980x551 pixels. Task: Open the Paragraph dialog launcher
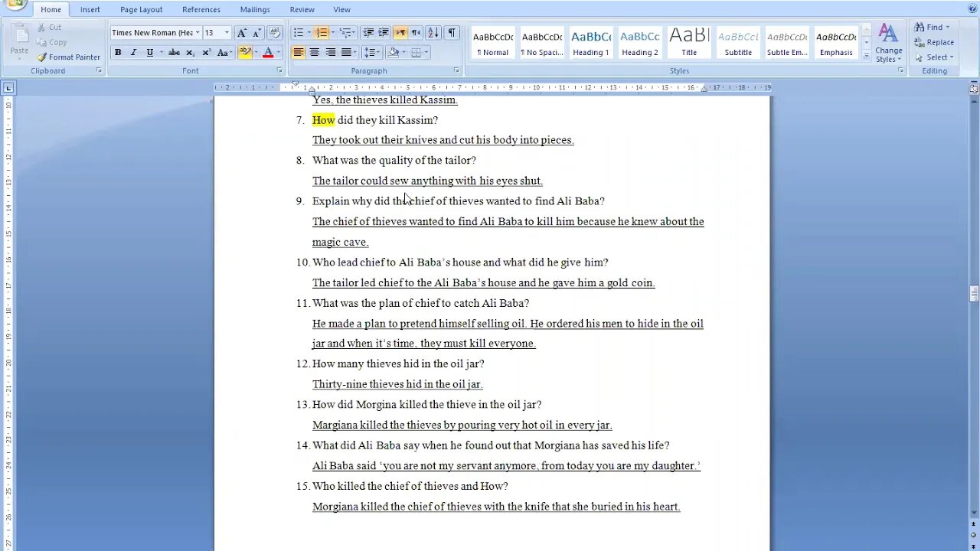[456, 70]
